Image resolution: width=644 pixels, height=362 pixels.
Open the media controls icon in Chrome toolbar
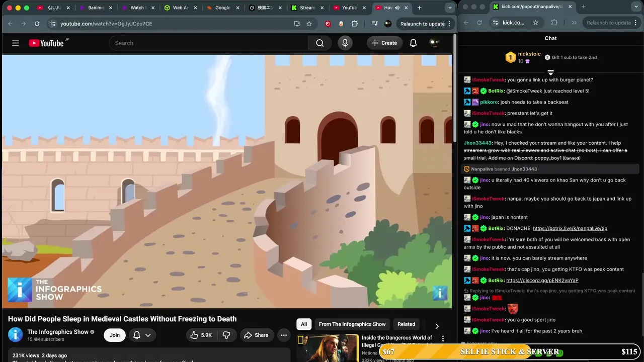coord(374,24)
